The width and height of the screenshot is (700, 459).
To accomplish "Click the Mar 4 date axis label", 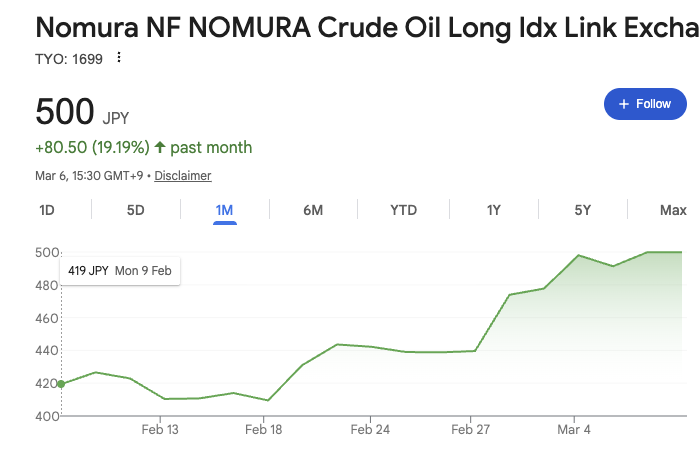I will click(574, 430).
